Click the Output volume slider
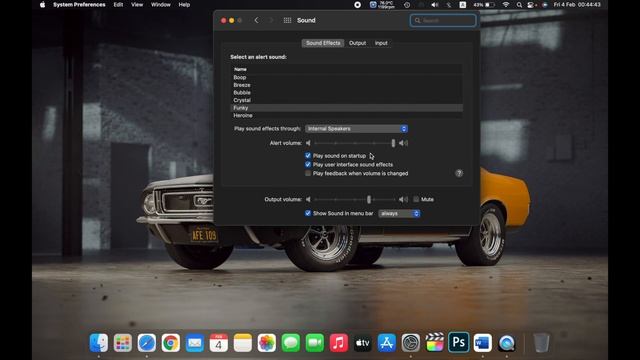The height and width of the screenshot is (360, 640). click(354, 199)
